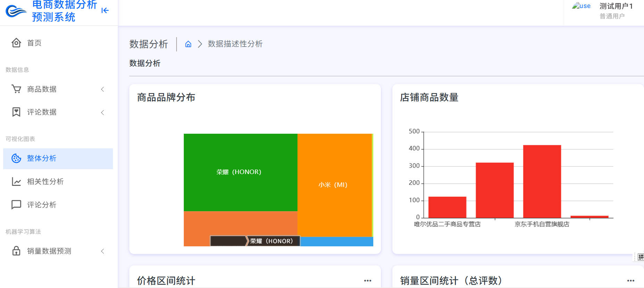Click the system logo wave icon
This screenshot has height=288, width=644.
coord(16,11)
